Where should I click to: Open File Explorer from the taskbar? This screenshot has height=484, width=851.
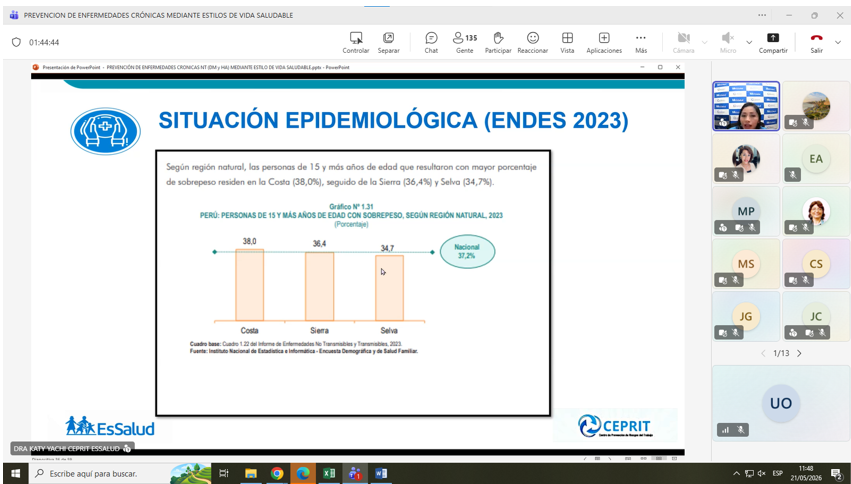coord(250,474)
